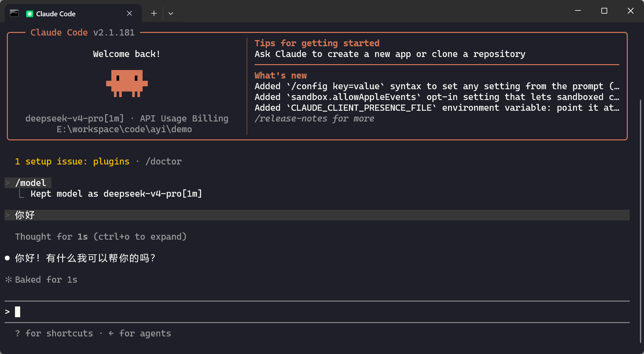
Task: Click the 'Welcome back!' greeting
Action: 127,54
